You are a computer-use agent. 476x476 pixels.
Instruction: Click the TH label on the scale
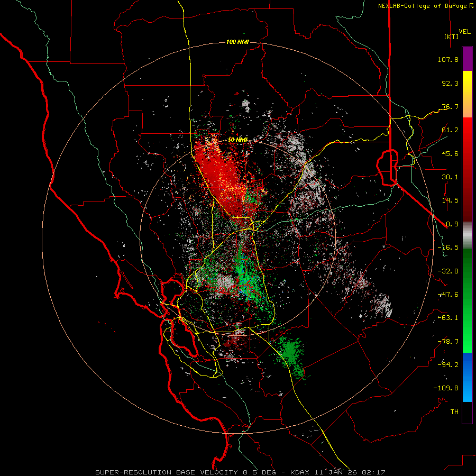click(454, 412)
